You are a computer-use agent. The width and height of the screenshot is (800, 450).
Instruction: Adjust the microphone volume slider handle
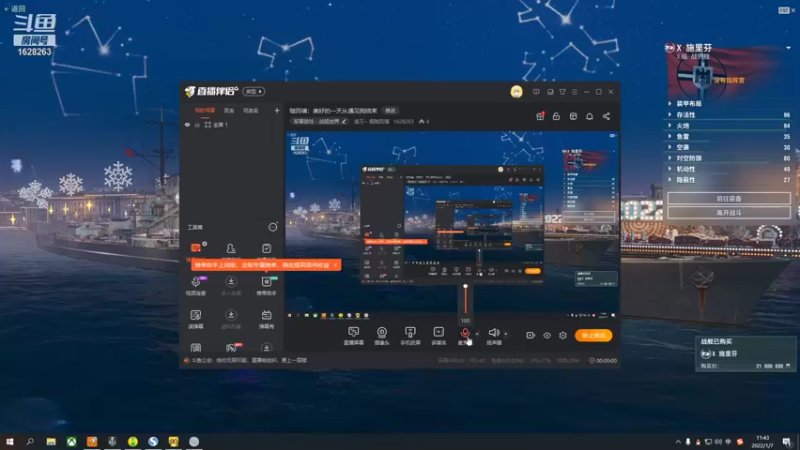(x=465, y=286)
